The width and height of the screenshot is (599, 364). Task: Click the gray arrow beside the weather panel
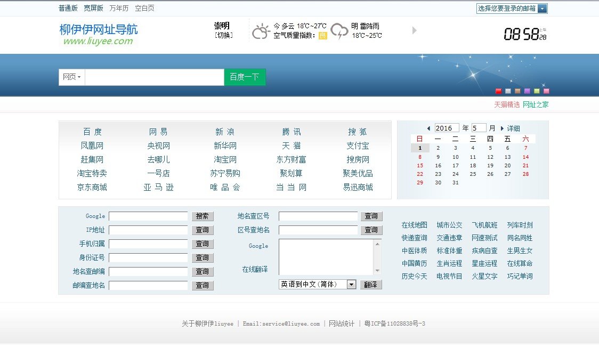tap(415, 31)
